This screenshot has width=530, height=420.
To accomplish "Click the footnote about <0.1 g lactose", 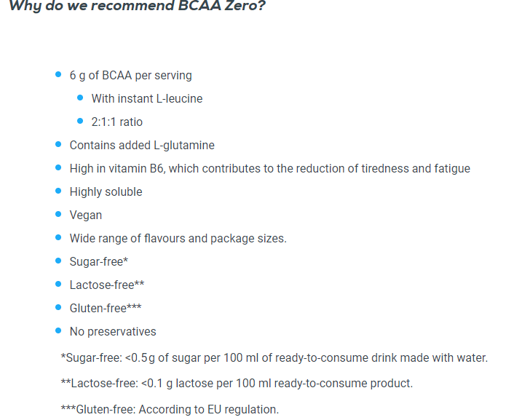I will [237, 383].
